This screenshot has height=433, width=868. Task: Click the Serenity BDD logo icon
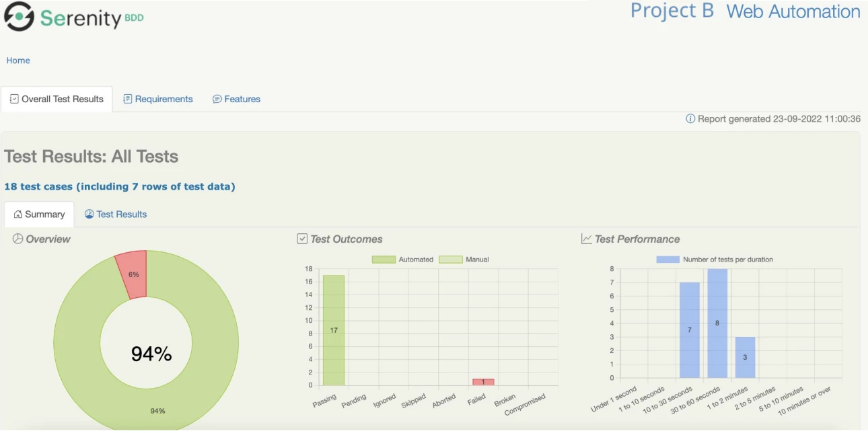(x=19, y=16)
